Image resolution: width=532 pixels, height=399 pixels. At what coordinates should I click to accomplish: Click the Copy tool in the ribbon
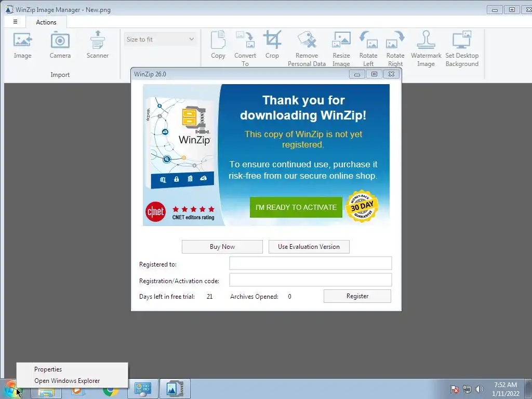[218, 45]
